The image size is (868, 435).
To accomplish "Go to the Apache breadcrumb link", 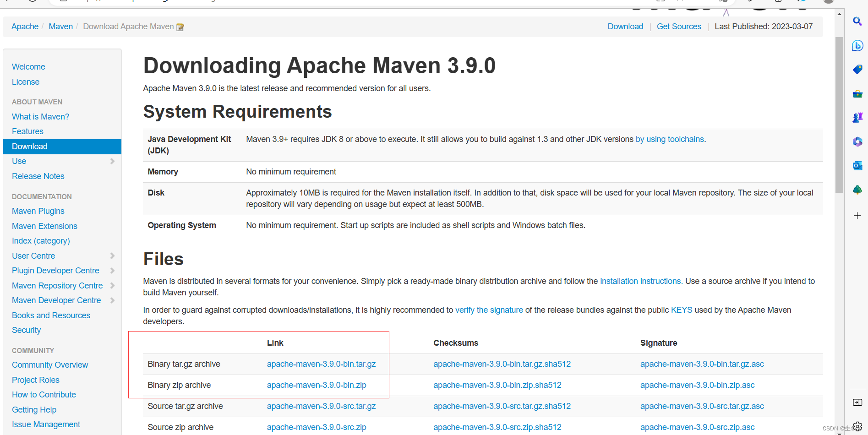I will click(x=25, y=27).
